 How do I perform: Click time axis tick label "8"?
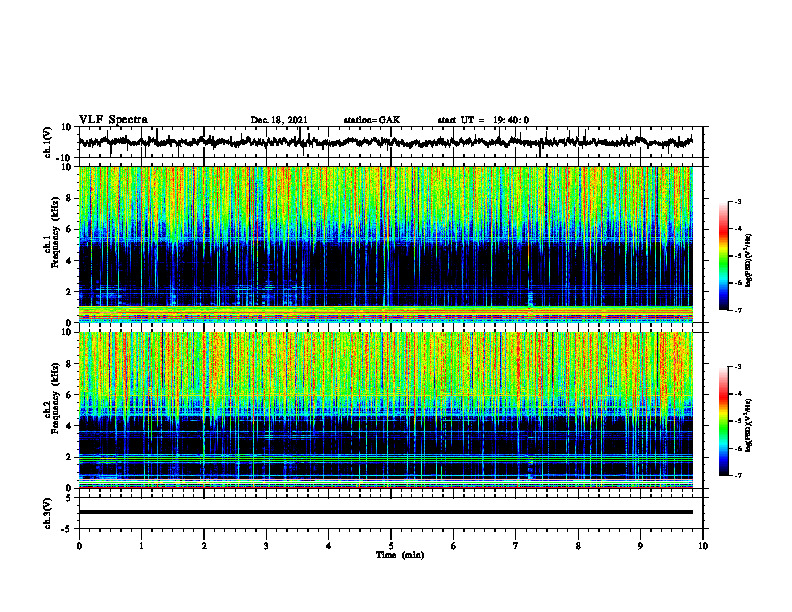578,546
